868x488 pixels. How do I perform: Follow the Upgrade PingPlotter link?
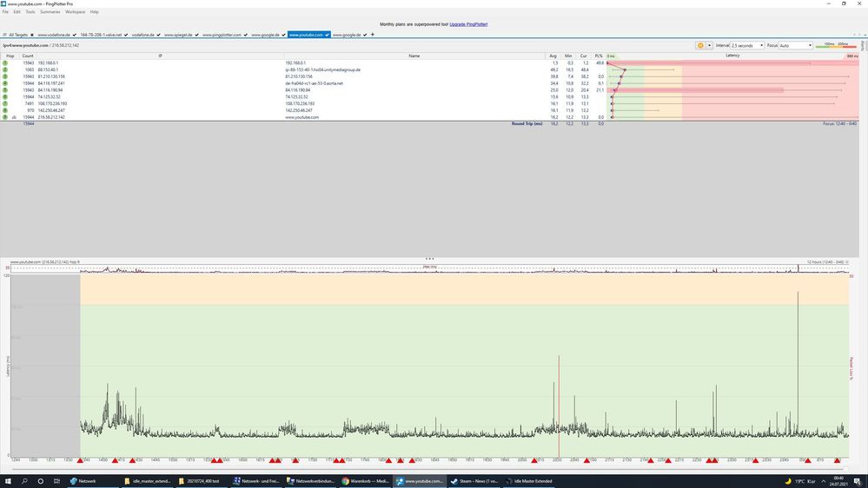(468, 24)
